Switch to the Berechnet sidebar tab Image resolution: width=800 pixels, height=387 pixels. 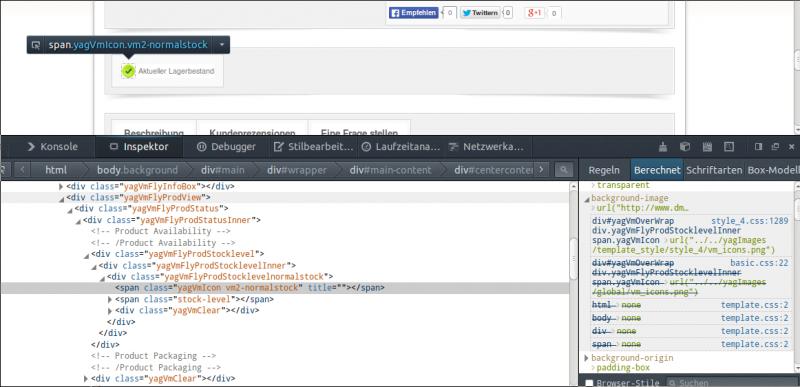click(657, 170)
